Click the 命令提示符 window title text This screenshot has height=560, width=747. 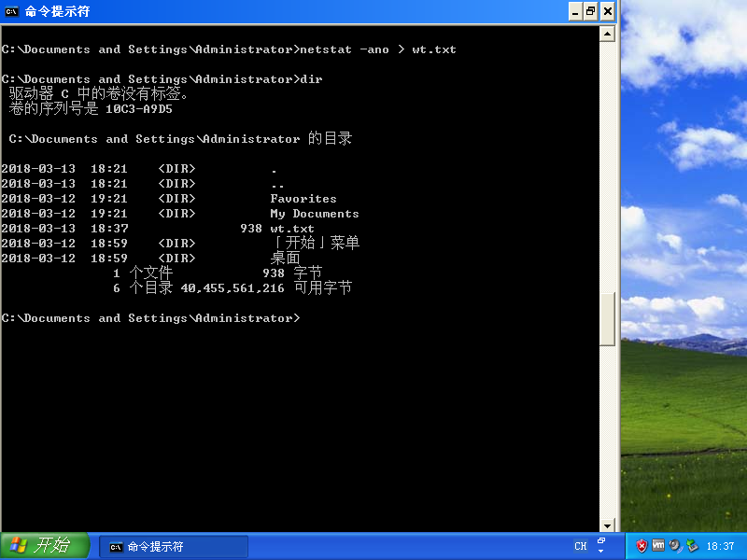pos(57,11)
